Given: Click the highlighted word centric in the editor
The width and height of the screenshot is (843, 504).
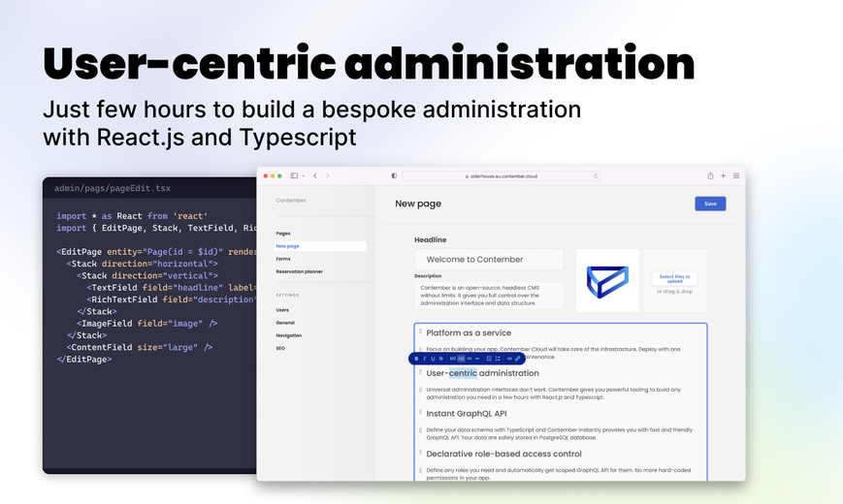Looking at the screenshot, I should 463,373.
